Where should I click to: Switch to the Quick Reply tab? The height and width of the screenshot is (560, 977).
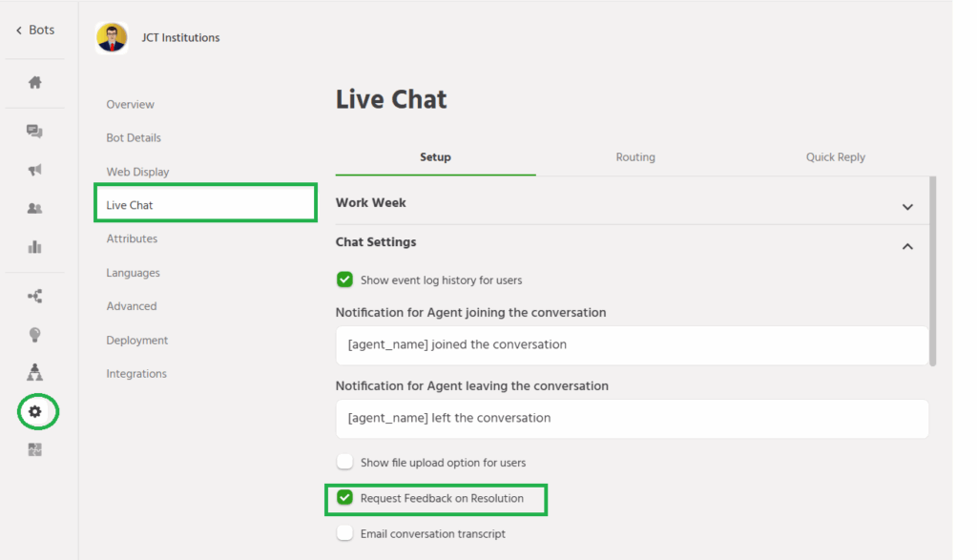pyautogui.click(x=836, y=157)
